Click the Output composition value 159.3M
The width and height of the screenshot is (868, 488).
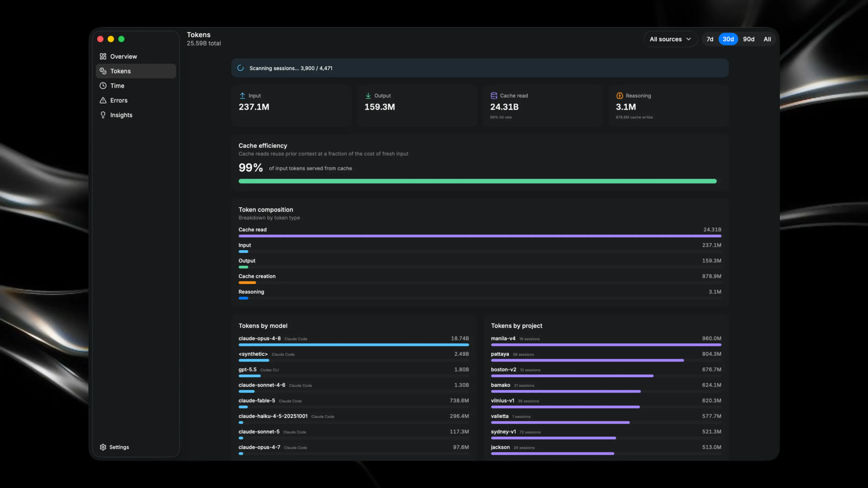[711, 261]
